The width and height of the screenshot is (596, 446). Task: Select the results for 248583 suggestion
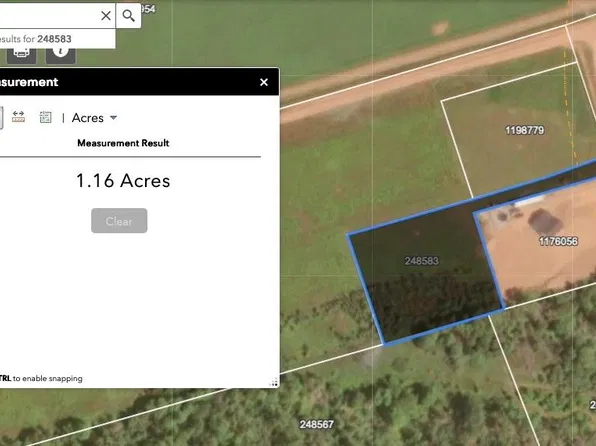click(x=57, y=39)
